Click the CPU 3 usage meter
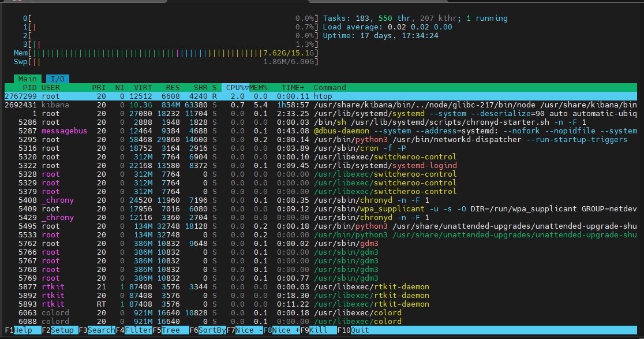The image size is (644, 339). (170, 44)
